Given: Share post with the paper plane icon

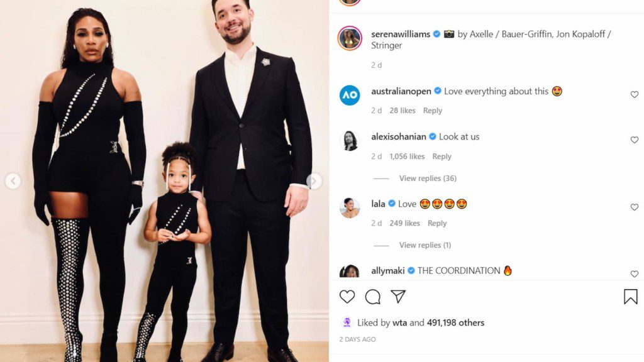Looking at the screenshot, I should [x=398, y=297].
